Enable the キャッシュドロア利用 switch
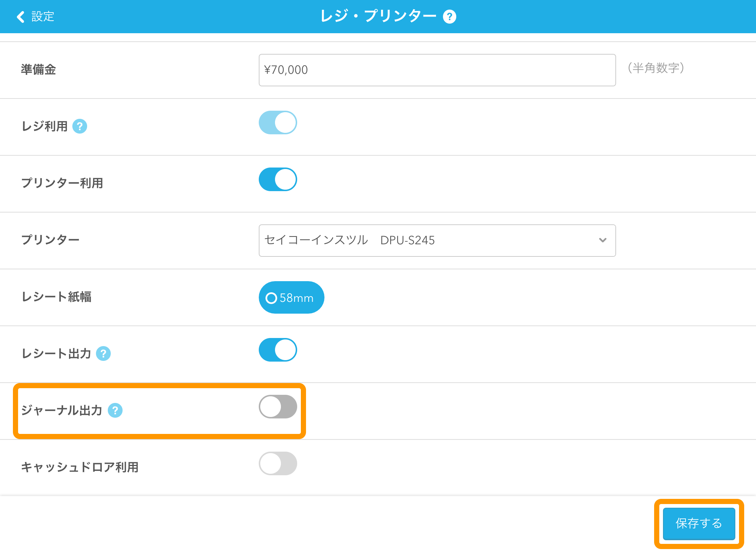Screen dimensions: 756x552 278,463
